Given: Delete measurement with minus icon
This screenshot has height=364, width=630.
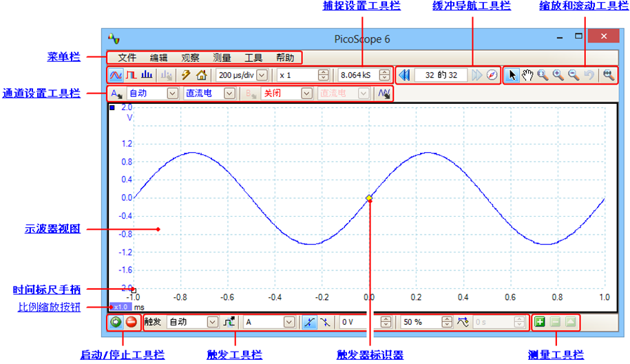Looking at the screenshot, I should [555, 322].
